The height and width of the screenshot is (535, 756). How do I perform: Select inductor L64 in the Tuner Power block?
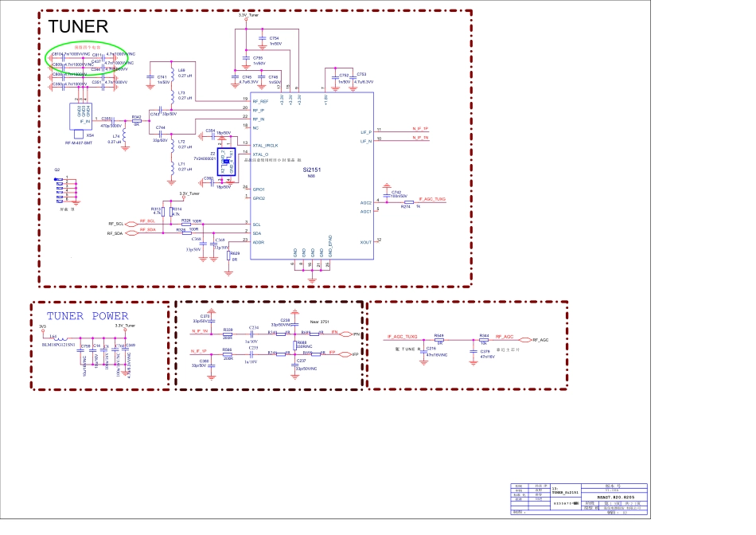pyautogui.click(x=58, y=337)
